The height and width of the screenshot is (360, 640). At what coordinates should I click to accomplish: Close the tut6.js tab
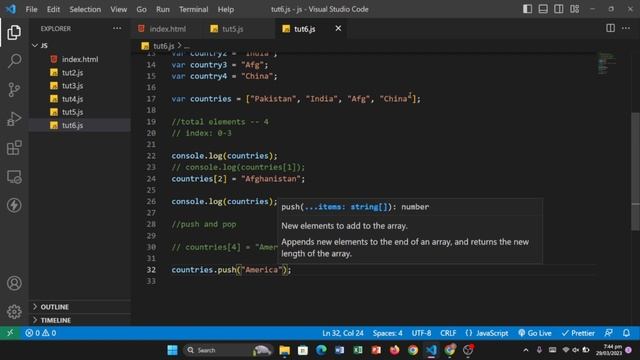pos(338,28)
